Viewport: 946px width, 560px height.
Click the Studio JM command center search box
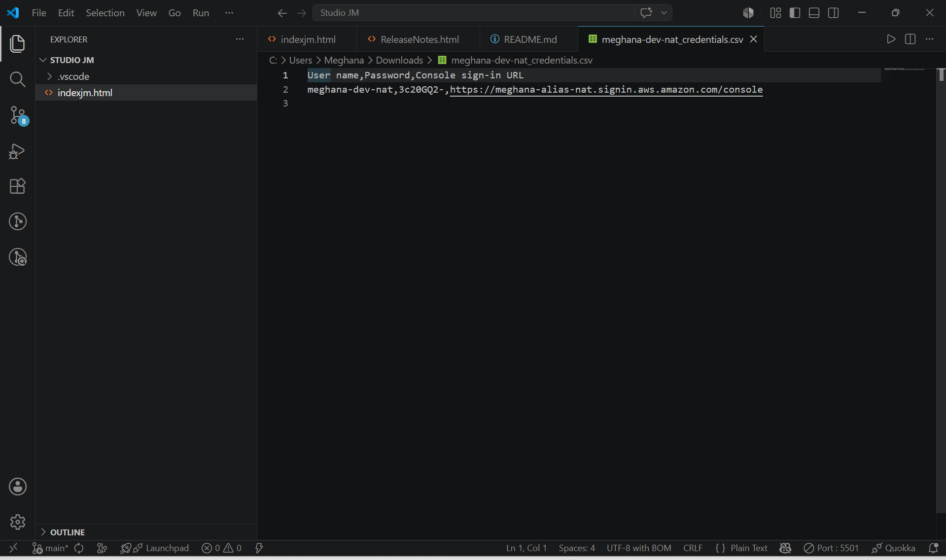[x=473, y=13]
